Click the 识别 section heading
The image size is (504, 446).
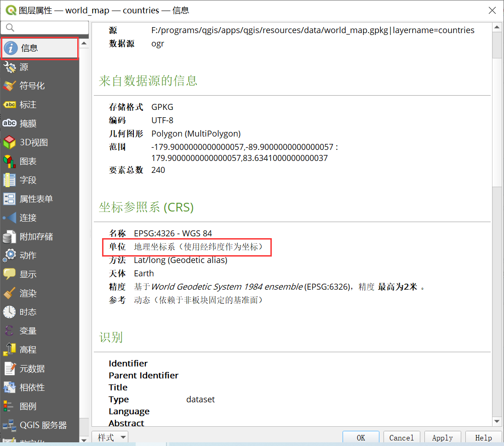(x=111, y=337)
